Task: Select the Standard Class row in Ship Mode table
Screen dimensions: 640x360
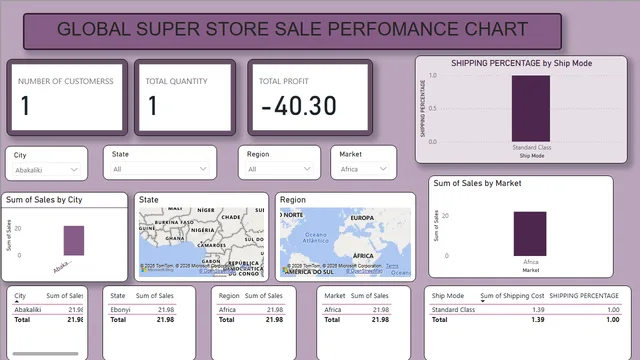Action: click(526, 310)
